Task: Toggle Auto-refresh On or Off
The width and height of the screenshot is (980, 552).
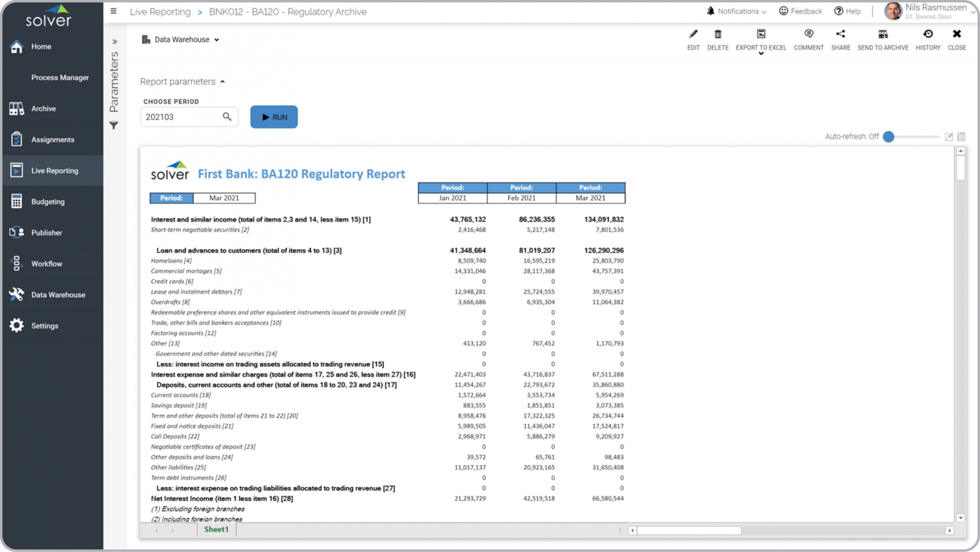Action: [x=889, y=136]
